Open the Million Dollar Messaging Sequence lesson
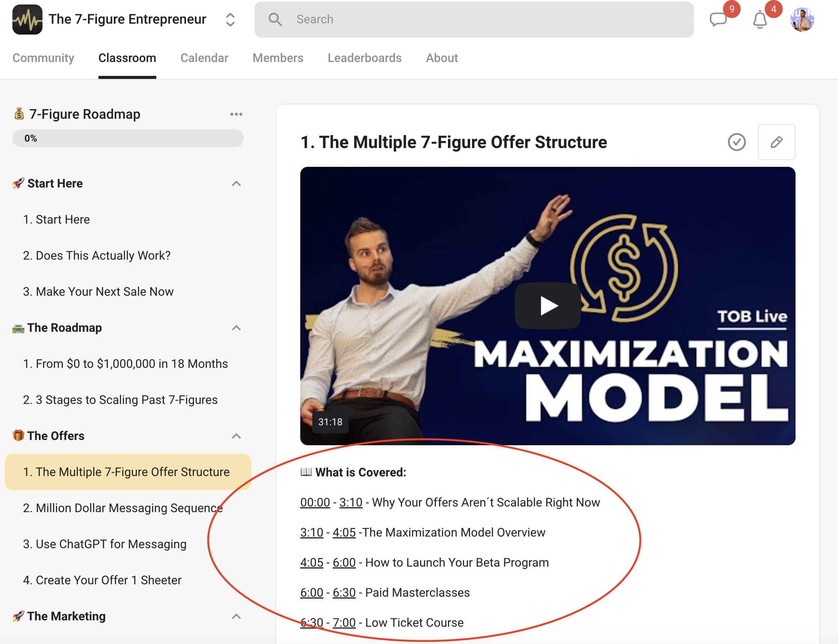The height and width of the screenshot is (644, 838). point(123,508)
